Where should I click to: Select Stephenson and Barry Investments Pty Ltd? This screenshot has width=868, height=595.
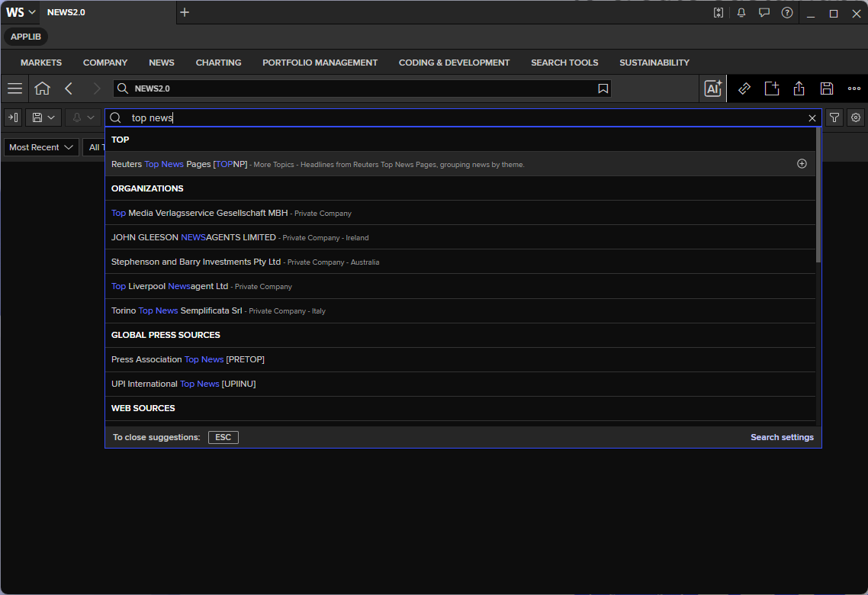(x=460, y=261)
